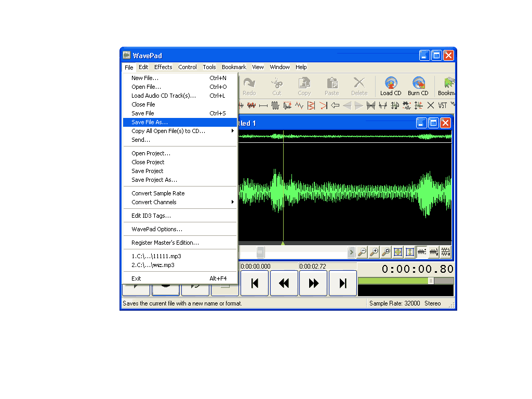Click the go-to-end playback button
This screenshot has width=532, height=399.
[x=343, y=283]
